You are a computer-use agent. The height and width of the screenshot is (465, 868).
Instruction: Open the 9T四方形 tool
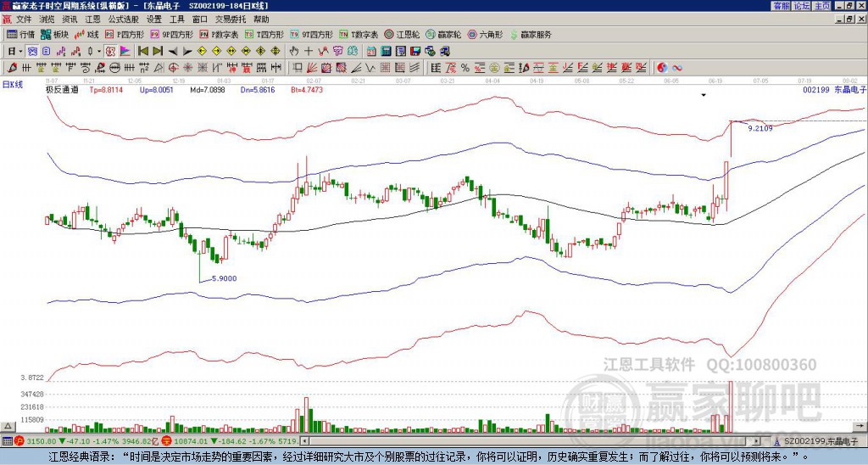tap(312, 34)
